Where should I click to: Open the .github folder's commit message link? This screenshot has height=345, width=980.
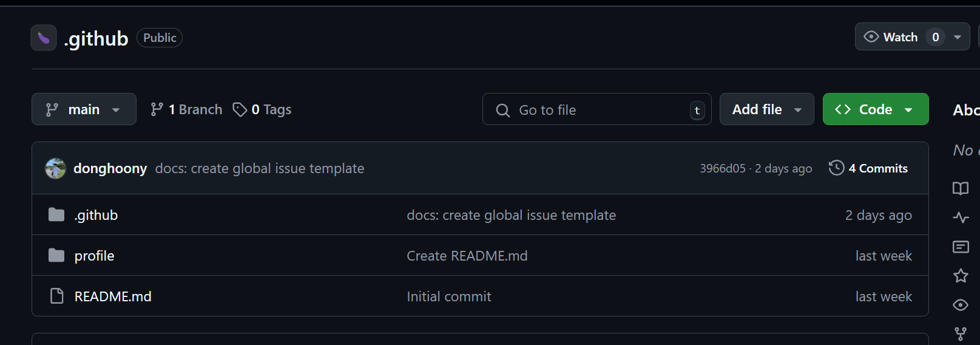pos(511,215)
